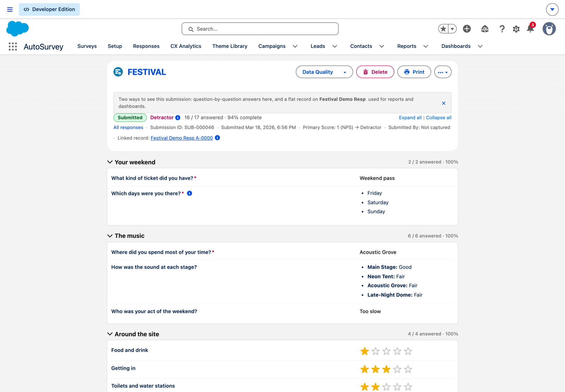Collapse The music section

(x=110, y=236)
